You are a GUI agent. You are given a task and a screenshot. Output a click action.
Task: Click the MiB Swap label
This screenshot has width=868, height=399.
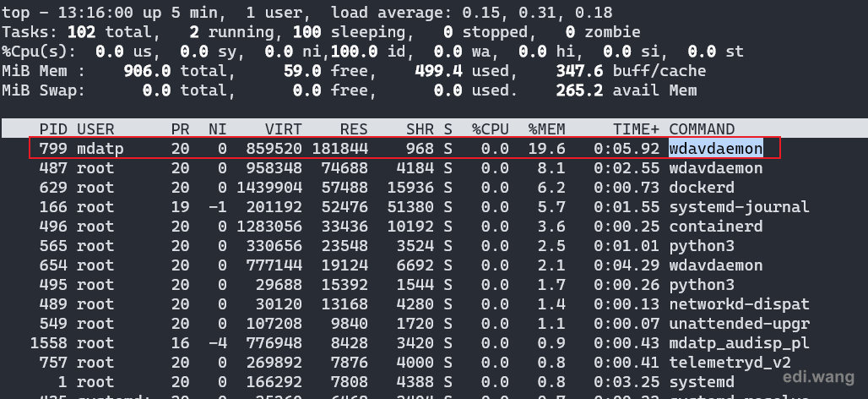[x=44, y=90]
